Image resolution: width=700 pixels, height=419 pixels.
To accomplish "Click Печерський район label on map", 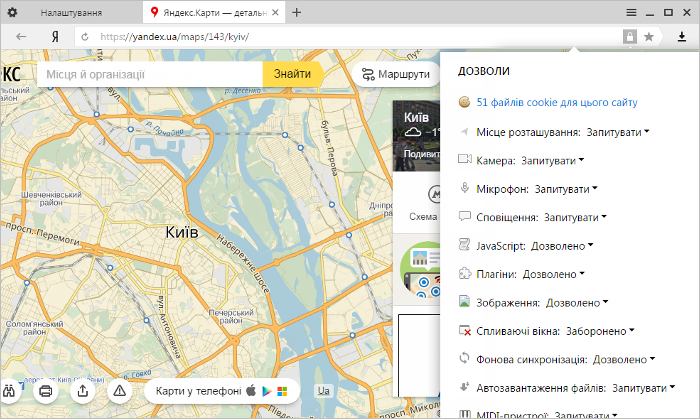I will tap(231, 316).
